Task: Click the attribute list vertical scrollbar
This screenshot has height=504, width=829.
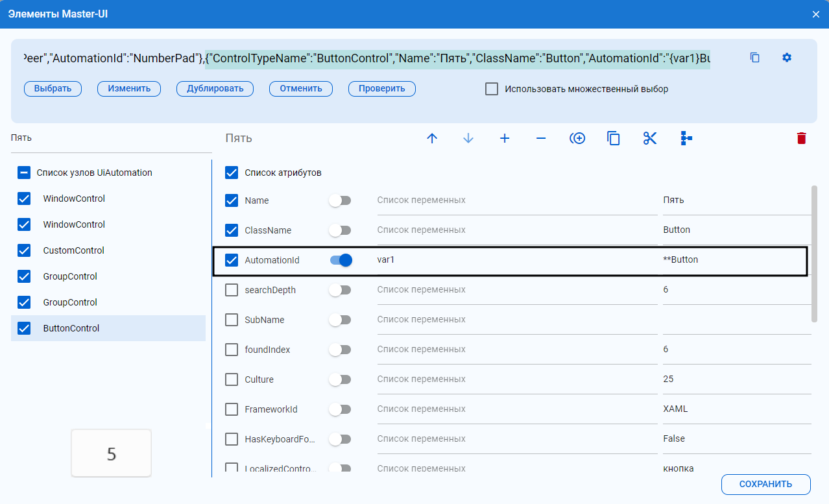Action: click(x=814, y=254)
